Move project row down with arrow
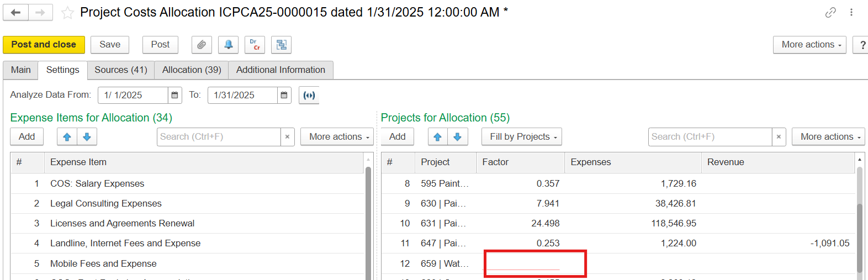The height and width of the screenshot is (280, 868). click(x=457, y=137)
